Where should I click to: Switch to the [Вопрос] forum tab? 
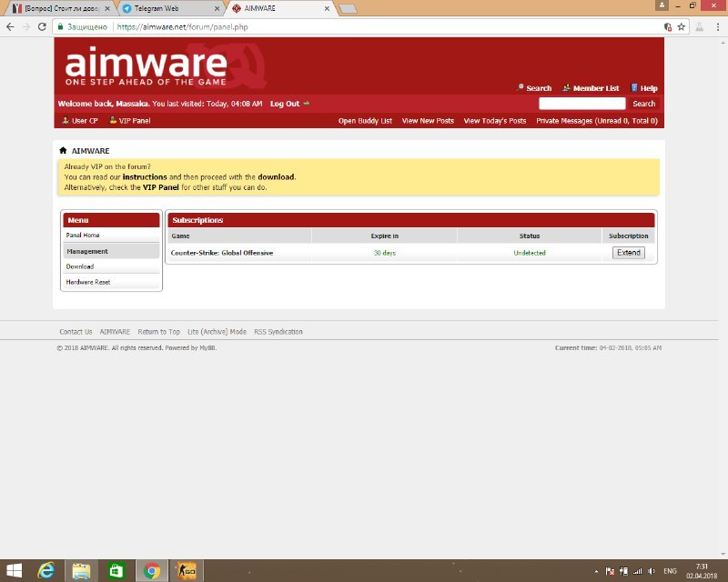(60, 8)
